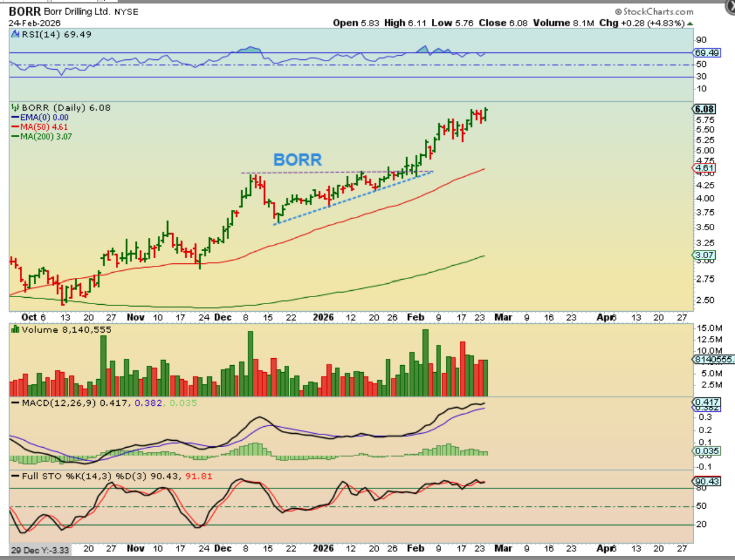Click the bar icon before BORR (Daily)
The width and height of the screenshot is (735, 560).
(16, 108)
